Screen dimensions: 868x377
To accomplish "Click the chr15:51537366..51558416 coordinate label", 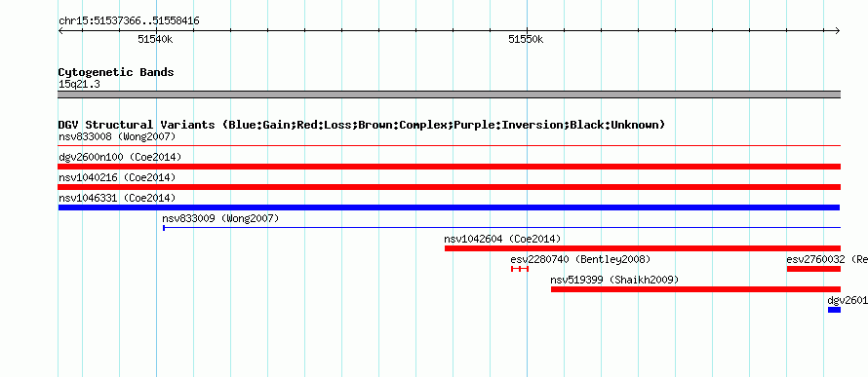I will pyautogui.click(x=129, y=21).
